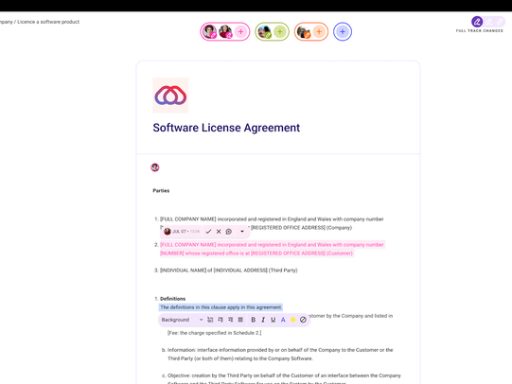The height and width of the screenshot is (384, 512).
Task: Create a new party with blue plus button
Action: coord(342,32)
